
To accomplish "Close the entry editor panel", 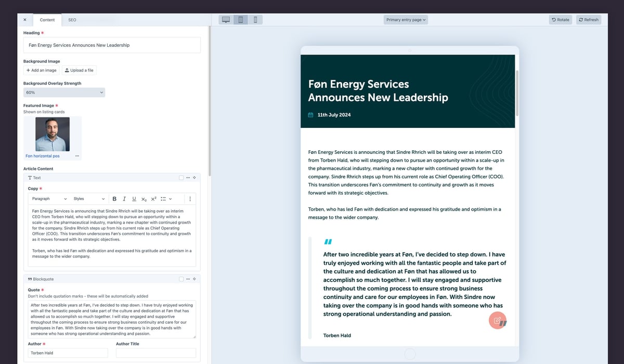I will (25, 20).
